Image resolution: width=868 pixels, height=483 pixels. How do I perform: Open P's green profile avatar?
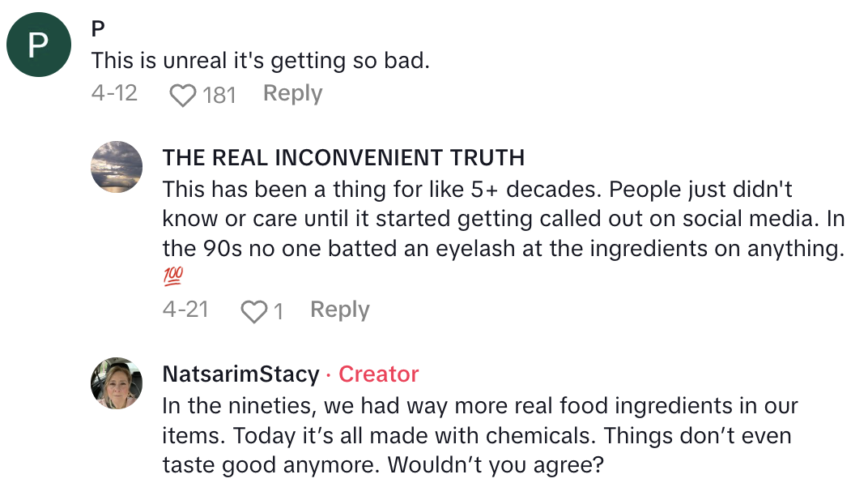click(x=39, y=45)
